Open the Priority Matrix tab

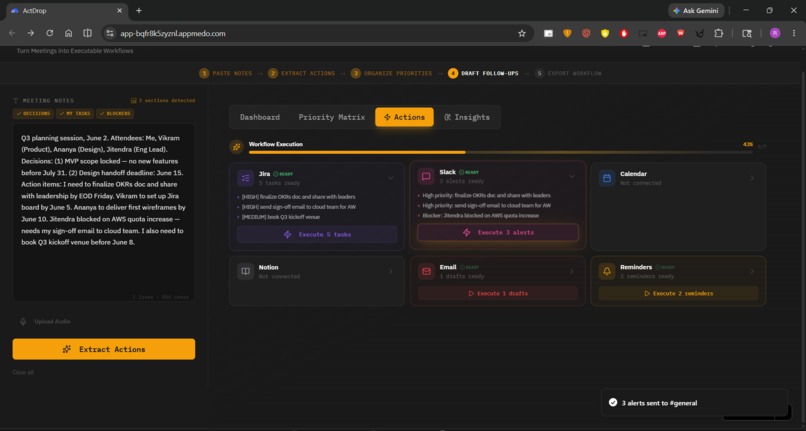pos(332,117)
